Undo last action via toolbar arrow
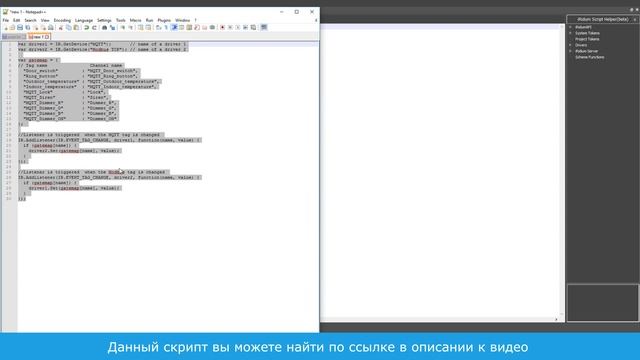 (86, 27)
